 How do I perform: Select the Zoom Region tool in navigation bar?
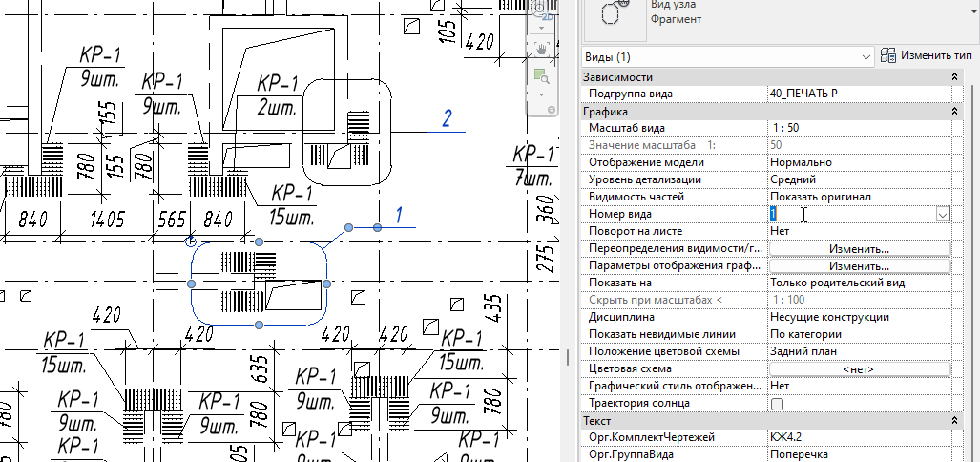(541, 75)
